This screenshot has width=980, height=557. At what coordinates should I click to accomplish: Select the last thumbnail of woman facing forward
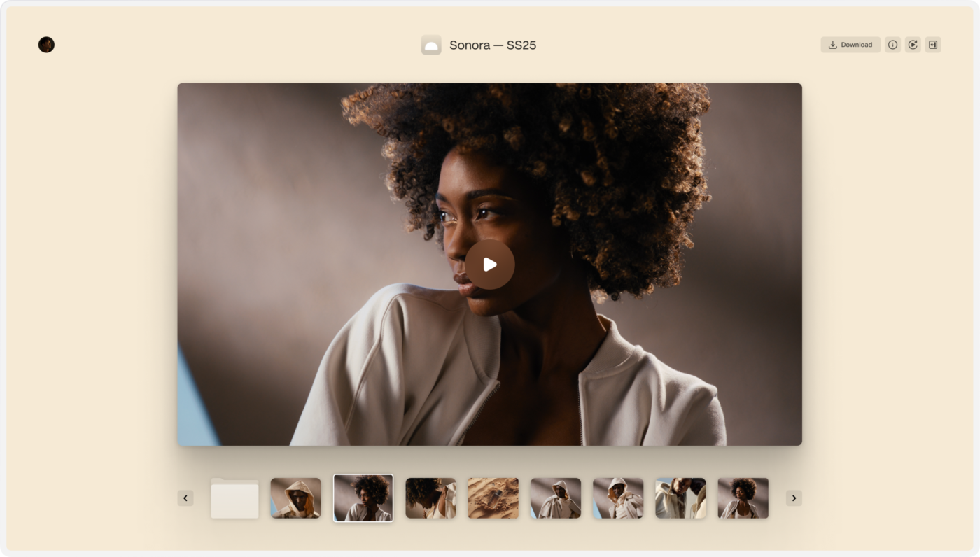point(743,498)
